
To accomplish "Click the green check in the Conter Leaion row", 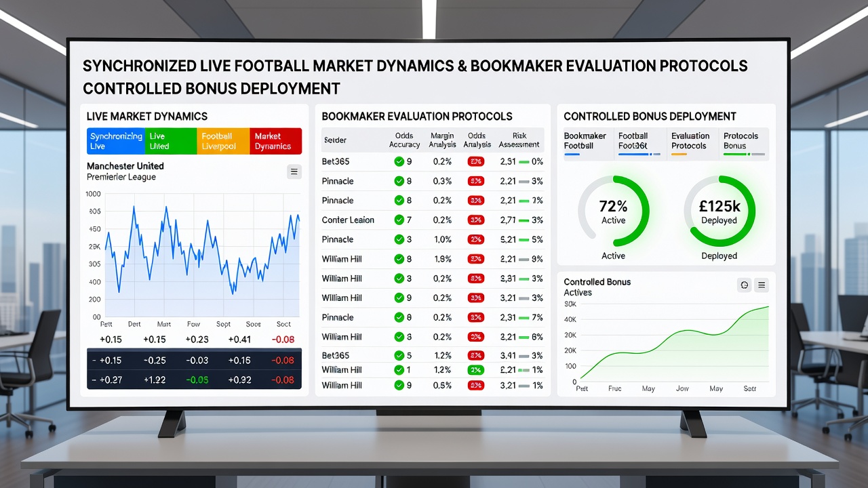I will (399, 220).
